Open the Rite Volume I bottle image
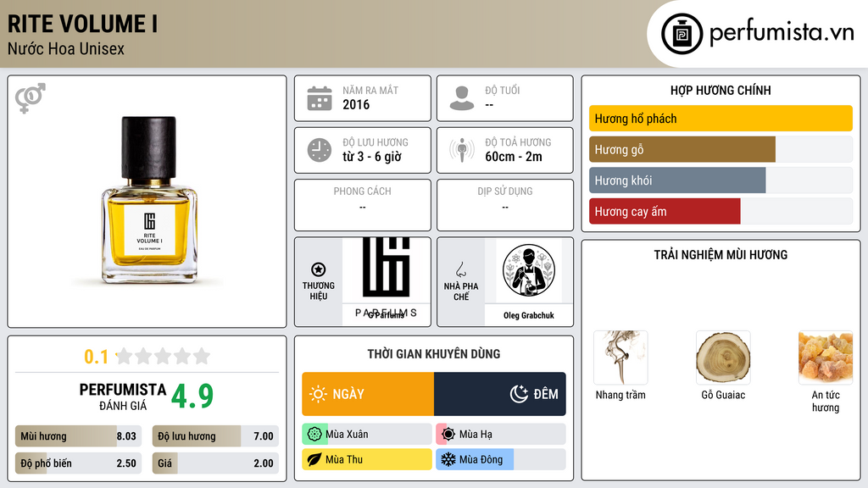868x488 pixels. coord(149,200)
